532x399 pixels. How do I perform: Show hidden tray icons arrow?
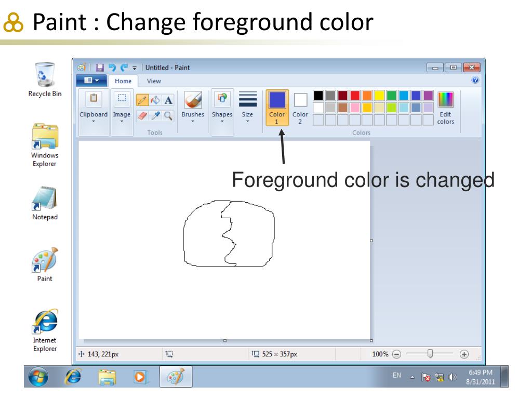click(412, 377)
